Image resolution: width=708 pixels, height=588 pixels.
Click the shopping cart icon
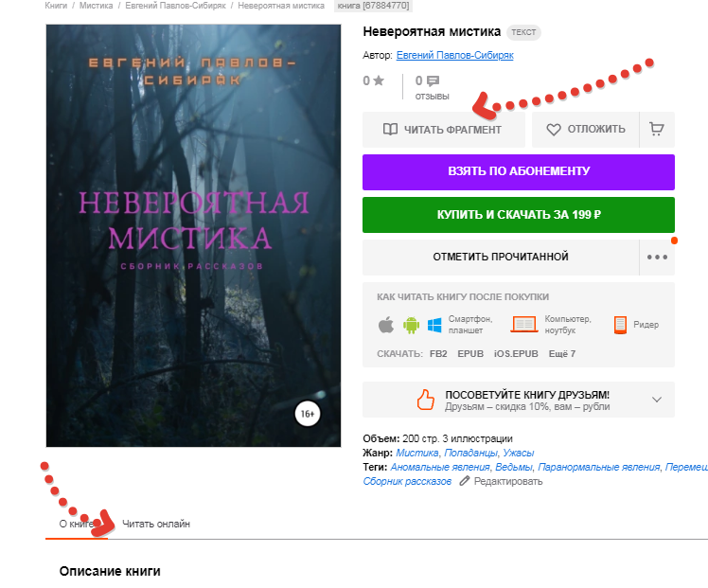coord(657,129)
